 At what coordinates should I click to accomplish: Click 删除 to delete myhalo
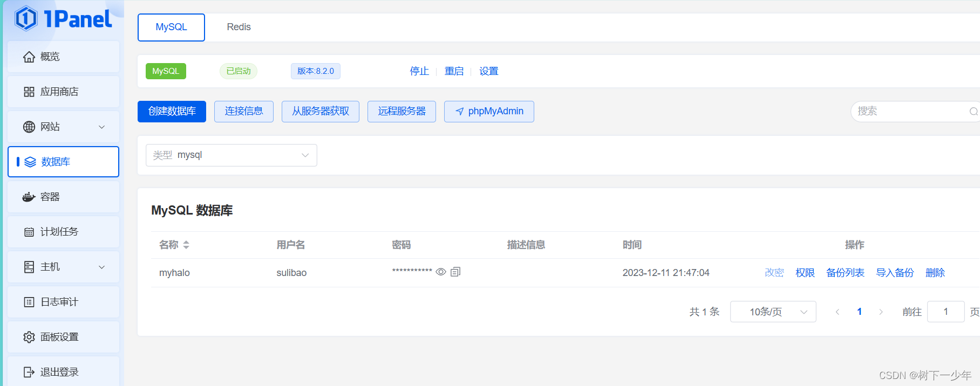click(935, 273)
